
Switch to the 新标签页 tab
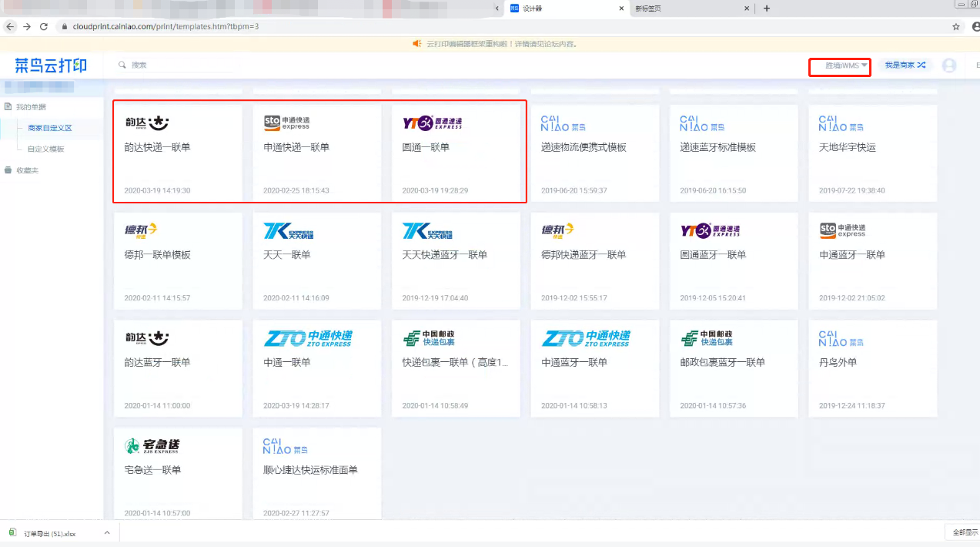point(690,8)
